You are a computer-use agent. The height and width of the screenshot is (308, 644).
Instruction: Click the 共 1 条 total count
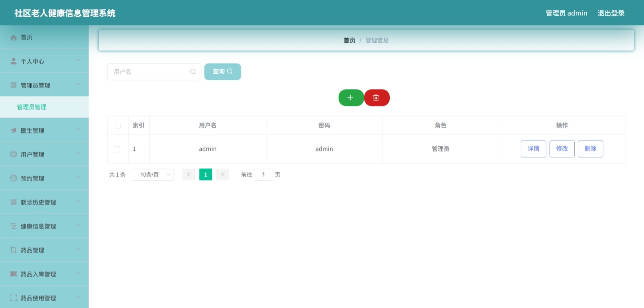pyautogui.click(x=117, y=174)
